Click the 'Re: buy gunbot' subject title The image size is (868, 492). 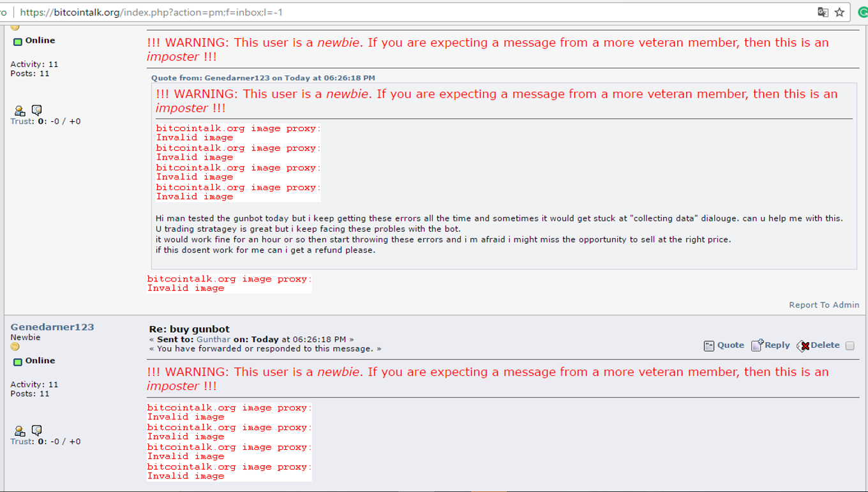click(190, 329)
